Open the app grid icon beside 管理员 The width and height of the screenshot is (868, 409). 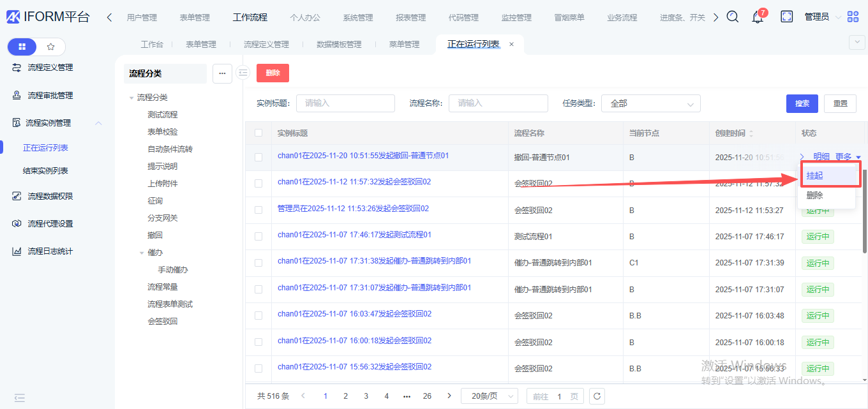click(x=853, y=17)
